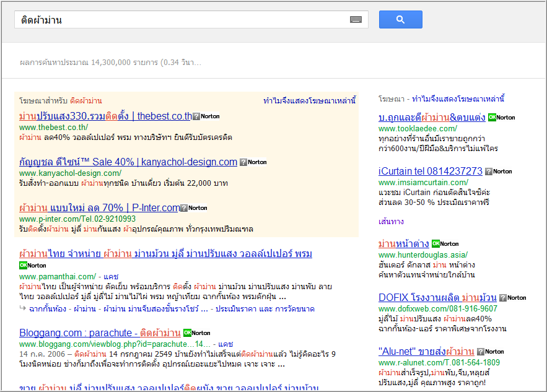Open the 'บ.ถูกและดีผ้าม่าน&ตบแต่ง' ad headline

point(432,118)
